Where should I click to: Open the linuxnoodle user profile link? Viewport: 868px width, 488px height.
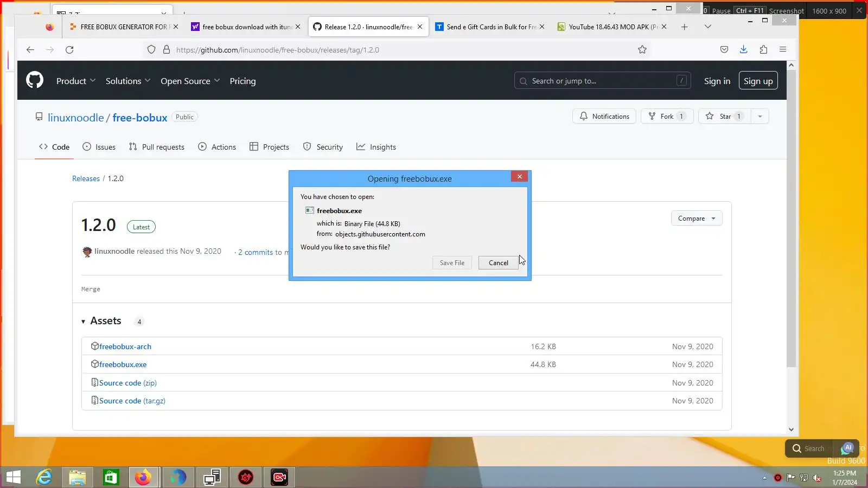(75, 118)
